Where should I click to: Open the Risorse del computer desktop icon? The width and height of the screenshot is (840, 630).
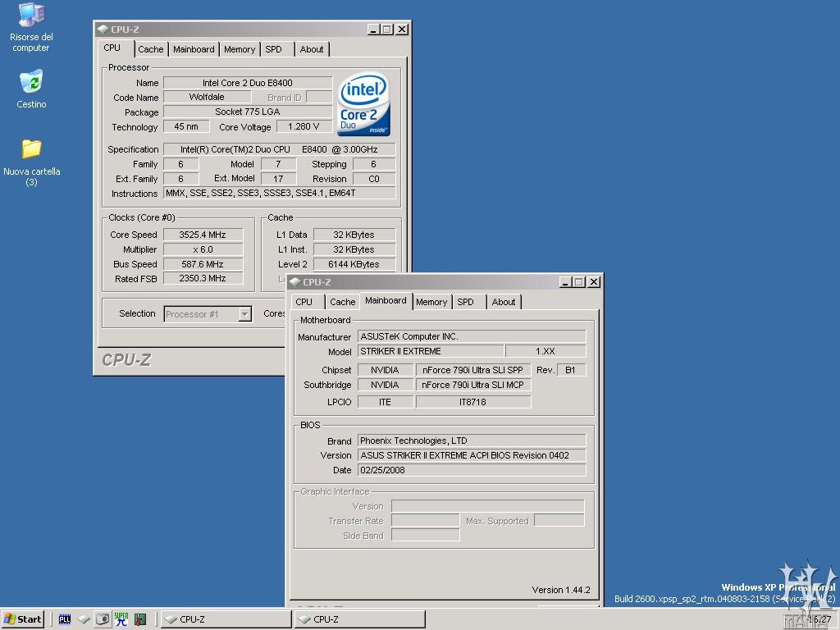[x=31, y=27]
